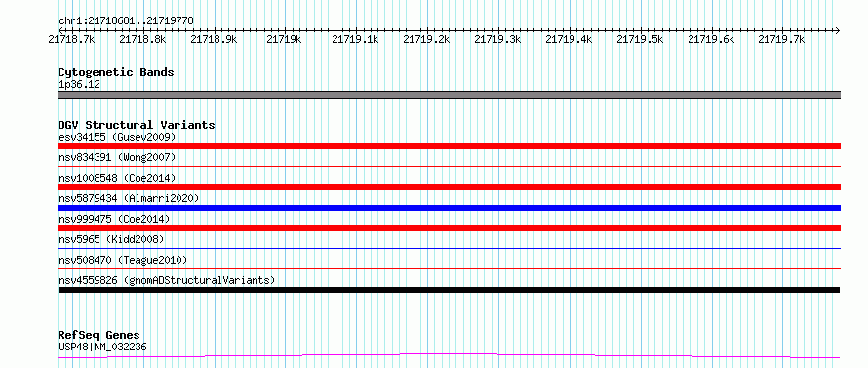The image size is (868, 368).
Task: Open the nsv508470 (Teague2010) variant label
Action: (123, 260)
